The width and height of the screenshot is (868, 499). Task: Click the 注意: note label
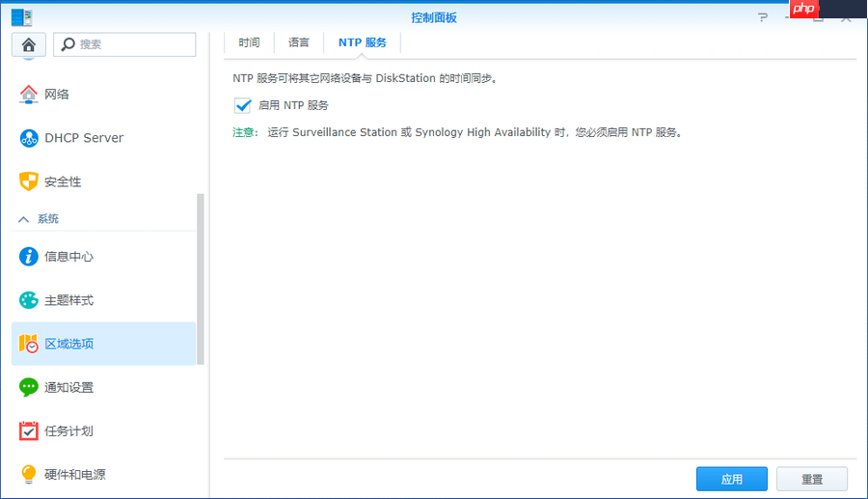tap(245, 132)
